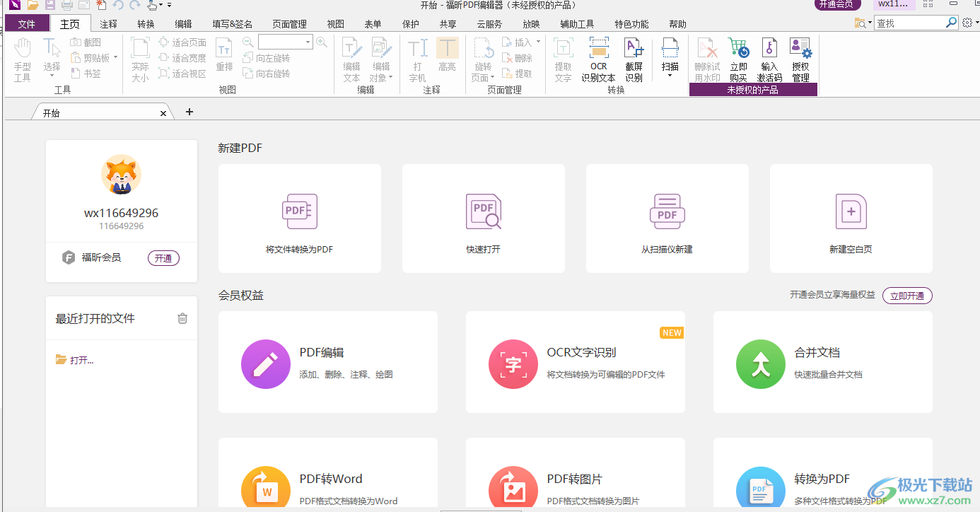
Task: Click the Bookmark (书签) tool
Action: [86, 74]
